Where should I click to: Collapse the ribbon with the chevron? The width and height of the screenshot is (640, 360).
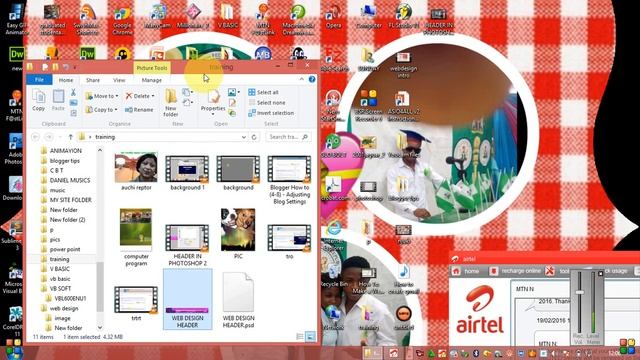tap(302, 79)
